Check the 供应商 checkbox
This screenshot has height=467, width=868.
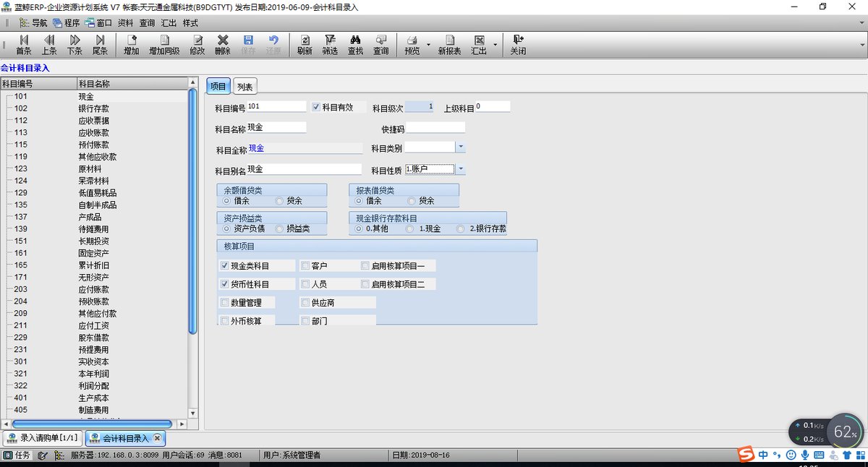(x=305, y=302)
